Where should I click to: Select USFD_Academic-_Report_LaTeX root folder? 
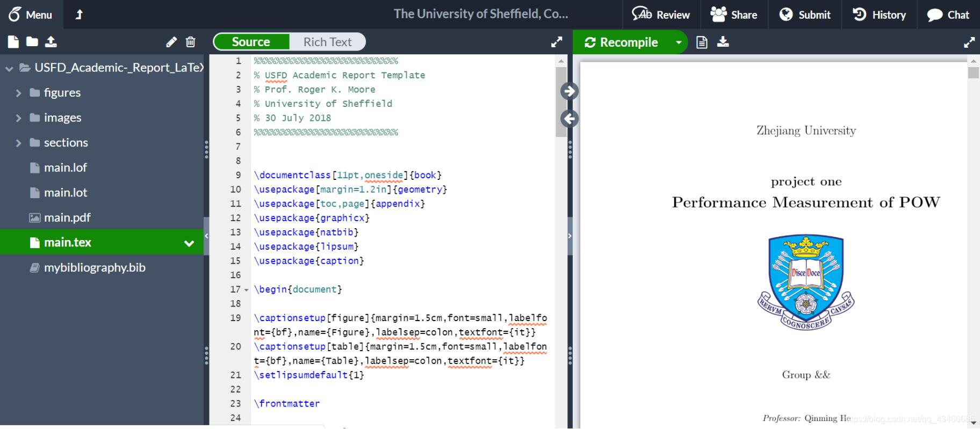(x=119, y=68)
